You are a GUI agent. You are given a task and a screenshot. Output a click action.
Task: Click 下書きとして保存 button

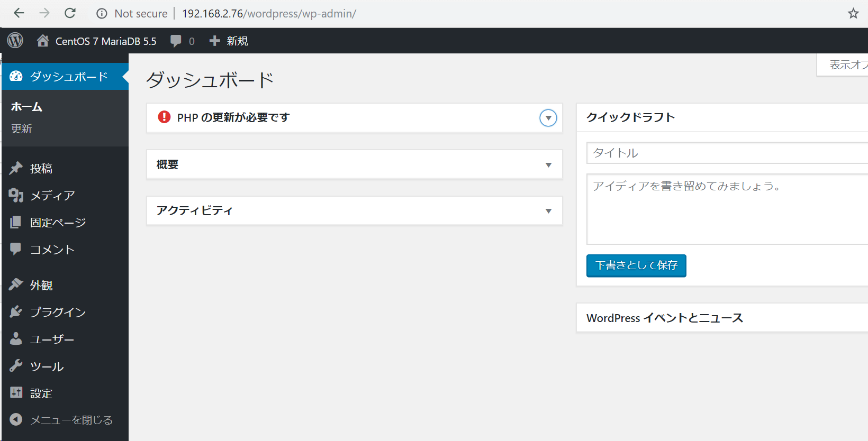point(636,265)
